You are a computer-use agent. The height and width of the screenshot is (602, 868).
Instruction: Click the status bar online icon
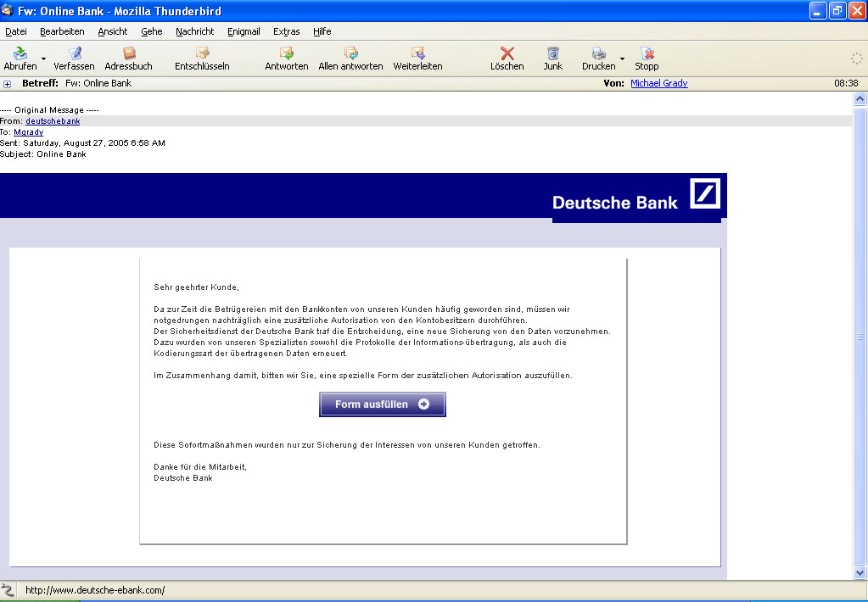coord(7,590)
